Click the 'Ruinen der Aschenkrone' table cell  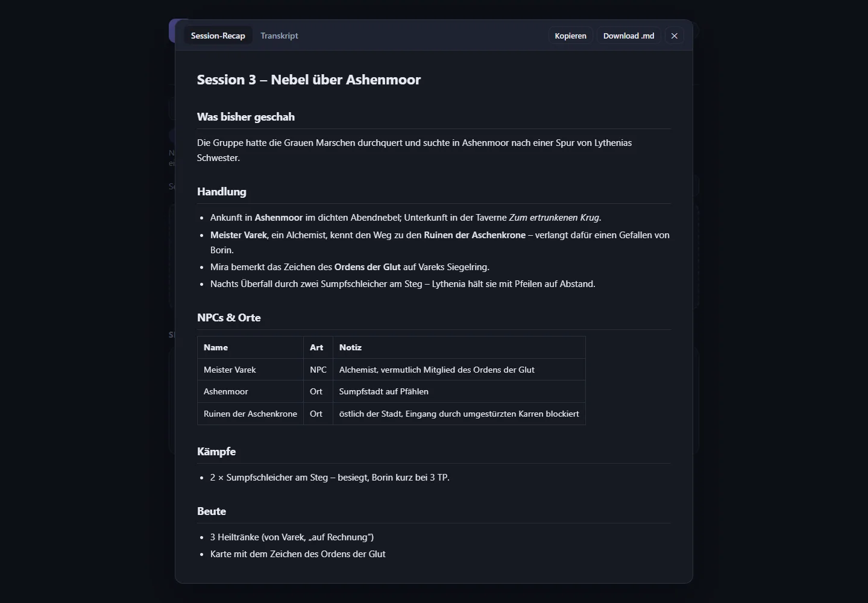pyautogui.click(x=250, y=414)
